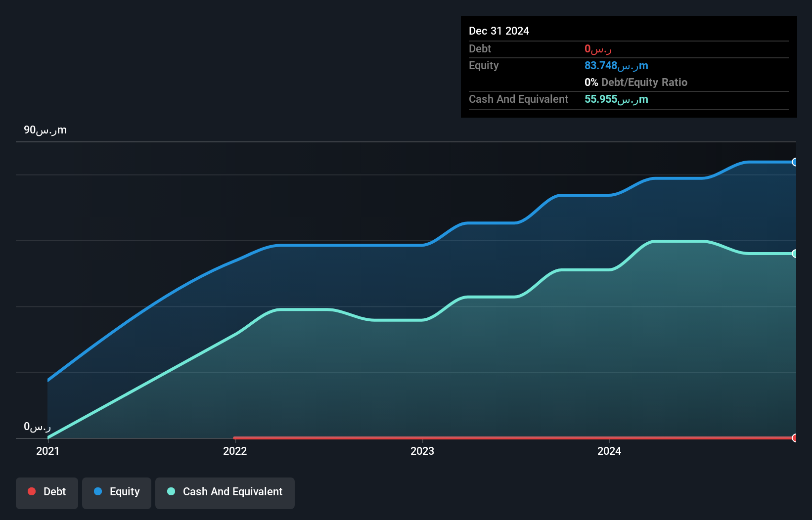Click the Cash And Equivalent tooltip label
812x520 pixels.
(x=518, y=99)
